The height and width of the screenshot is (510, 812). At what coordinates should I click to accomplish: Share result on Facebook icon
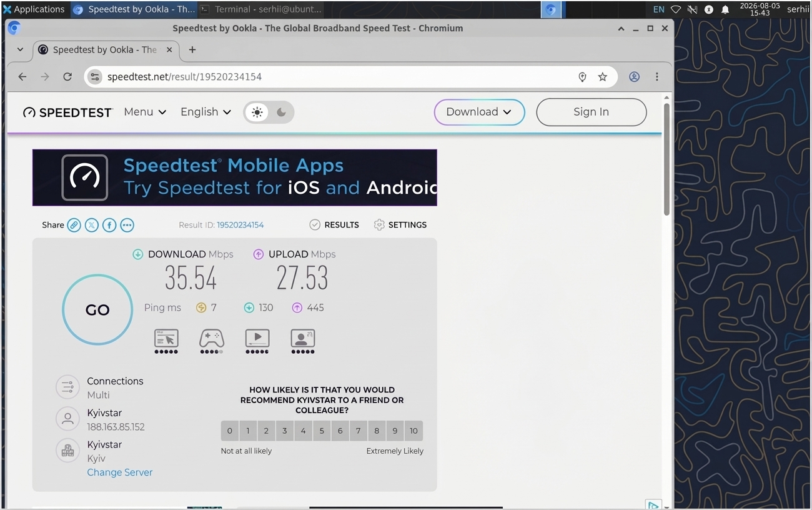tap(109, 225)
